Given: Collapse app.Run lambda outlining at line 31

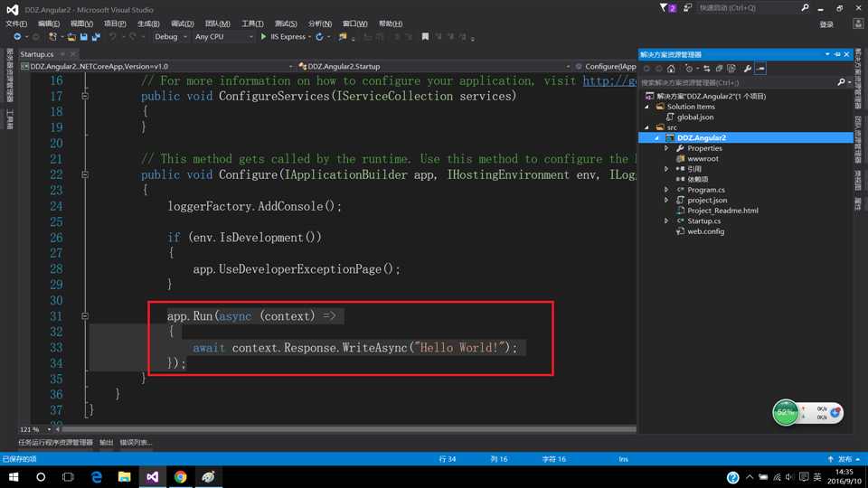Looking at the screenshot, I should pyautogui.click(x=85, y=316).
